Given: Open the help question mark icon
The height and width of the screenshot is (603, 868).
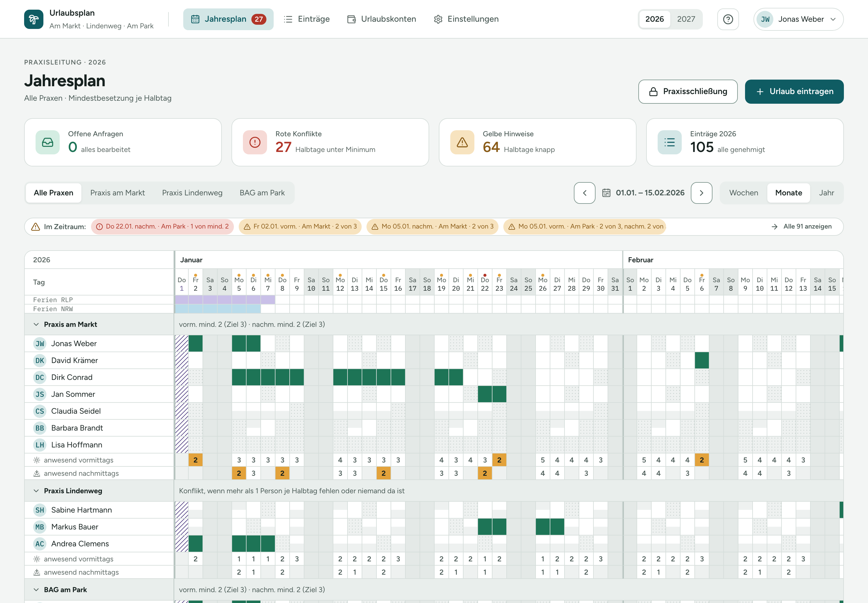Looking at the screenshot, I should 728,19.
